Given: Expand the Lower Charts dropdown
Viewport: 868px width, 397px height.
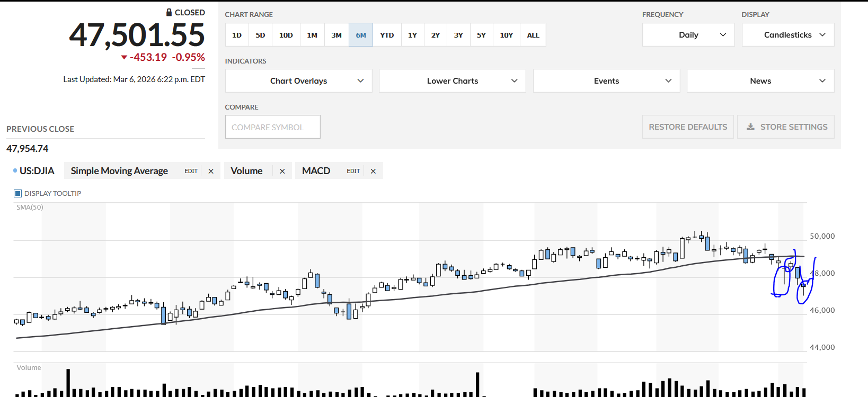Looking at the screenshot, I should (453, 80).
